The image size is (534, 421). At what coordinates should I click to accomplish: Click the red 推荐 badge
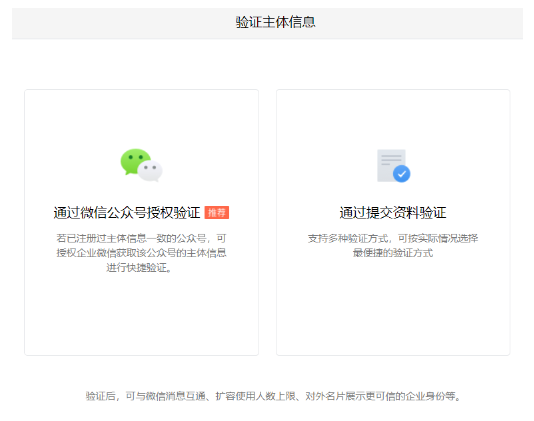(x=217, y=213)
